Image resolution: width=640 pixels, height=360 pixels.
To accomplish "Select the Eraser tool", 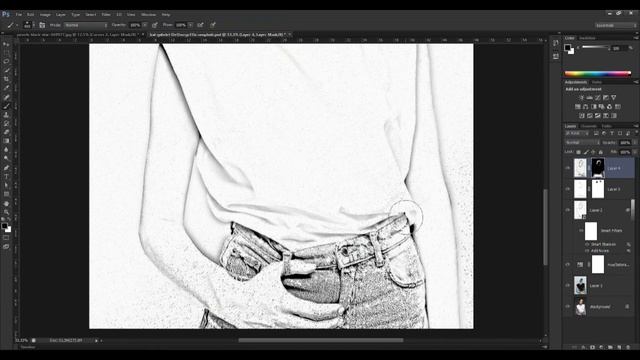I will point(6,132).
